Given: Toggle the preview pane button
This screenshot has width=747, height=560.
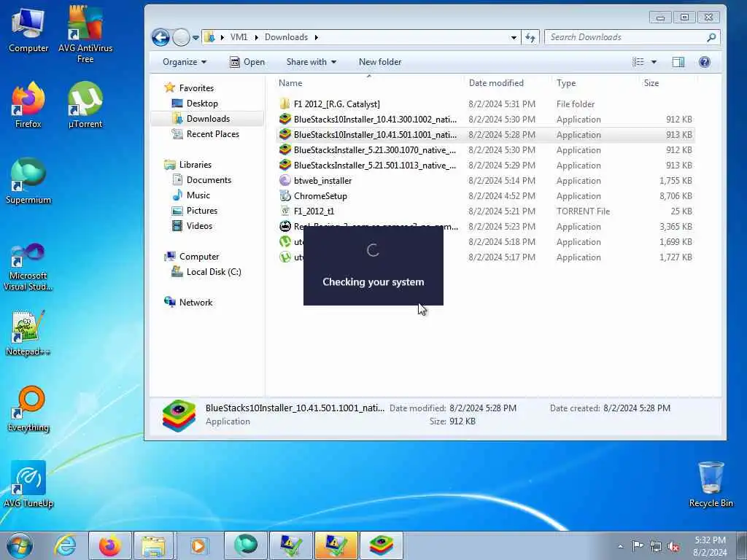Looking at the screenshot, I should tap(678, 62).
